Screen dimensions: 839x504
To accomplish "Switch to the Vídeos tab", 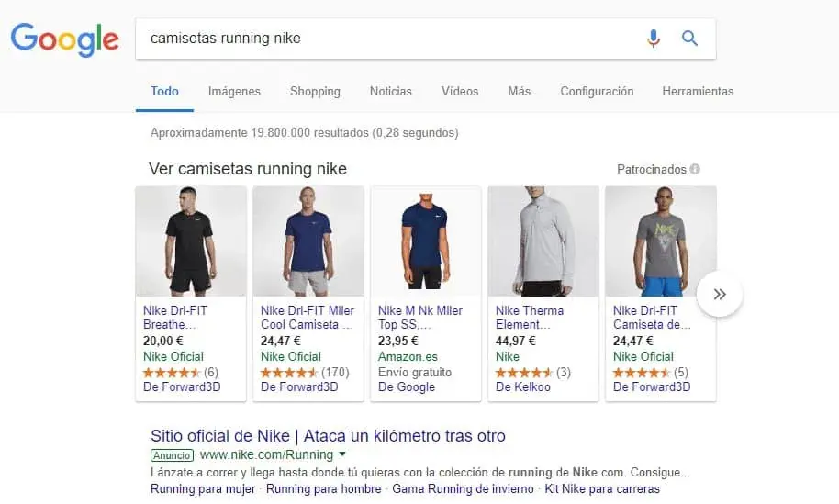I will point(460,92).
